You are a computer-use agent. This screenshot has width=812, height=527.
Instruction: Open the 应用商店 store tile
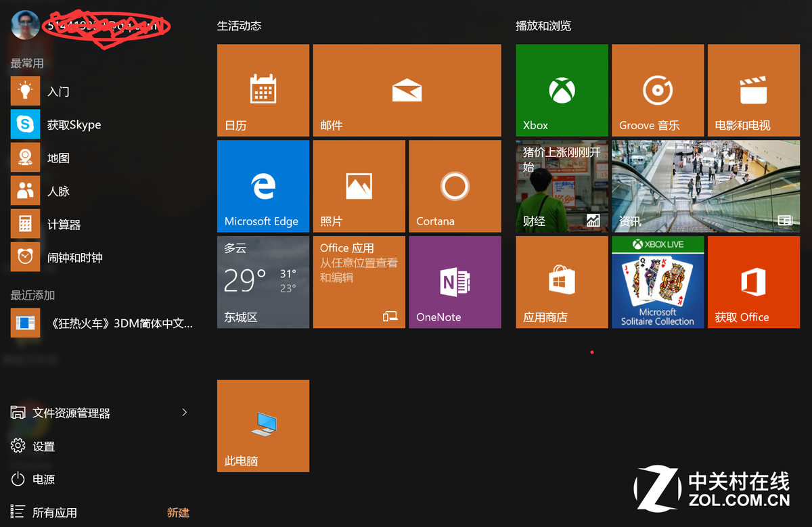562,282
